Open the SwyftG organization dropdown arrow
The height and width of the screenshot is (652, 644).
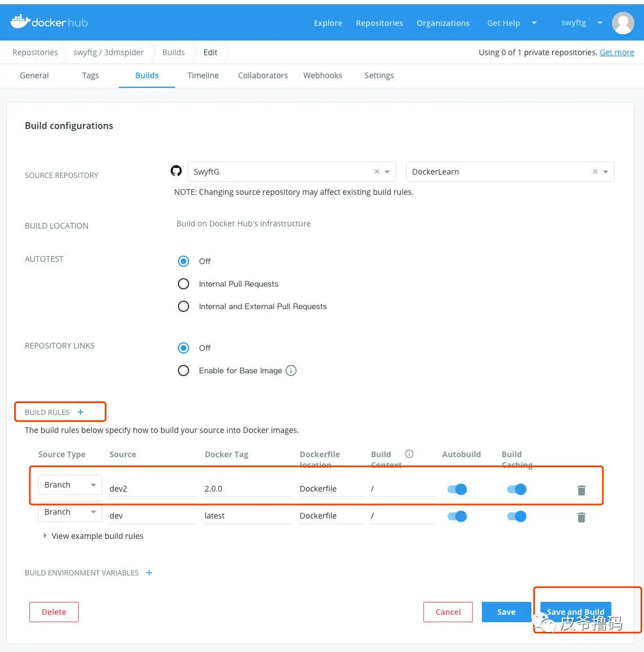[387, 172]
